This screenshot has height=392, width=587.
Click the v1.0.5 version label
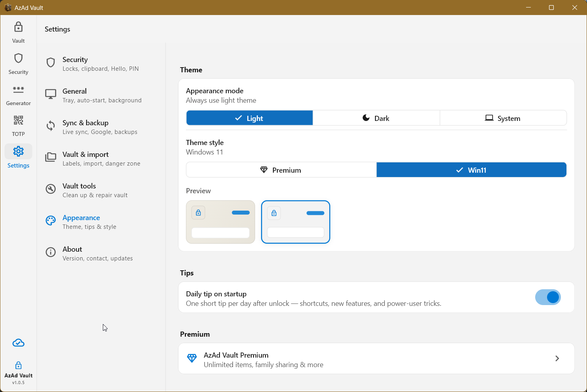(x=18, y=383)
